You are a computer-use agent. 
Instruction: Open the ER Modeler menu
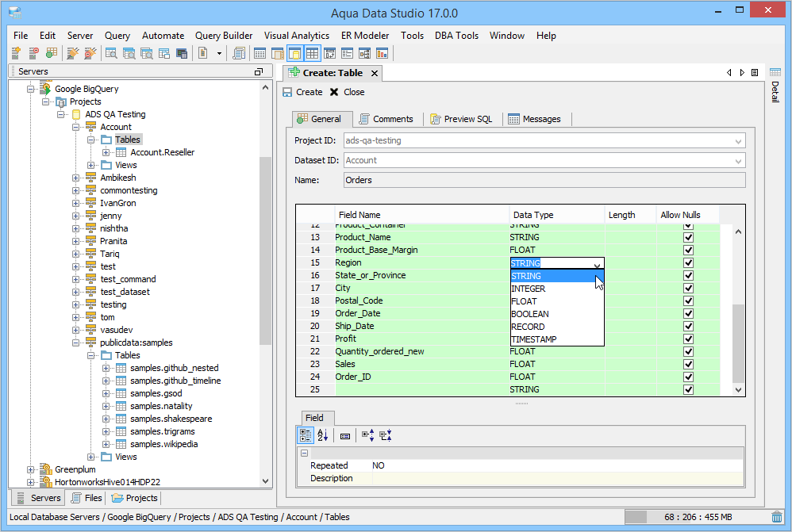pyautogui.click(x=365, y=36)
